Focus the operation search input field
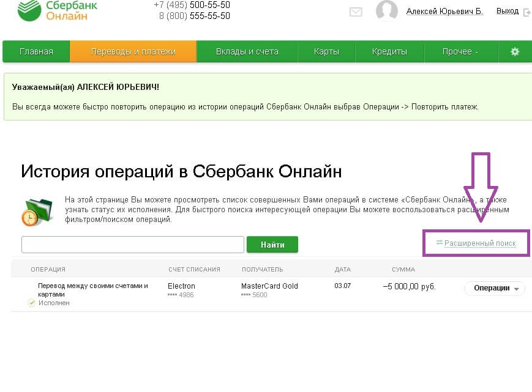 (133, 245)
